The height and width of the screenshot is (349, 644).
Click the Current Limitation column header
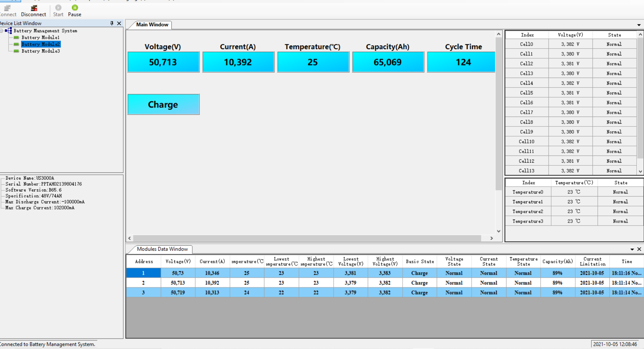[593, 262]
